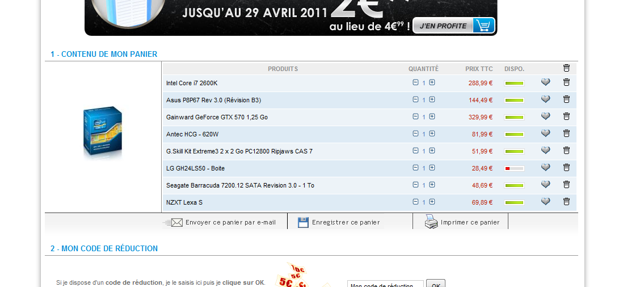
Task: Increase quantity of G.Skill Kit Extreme3
Action: (432, 151)
